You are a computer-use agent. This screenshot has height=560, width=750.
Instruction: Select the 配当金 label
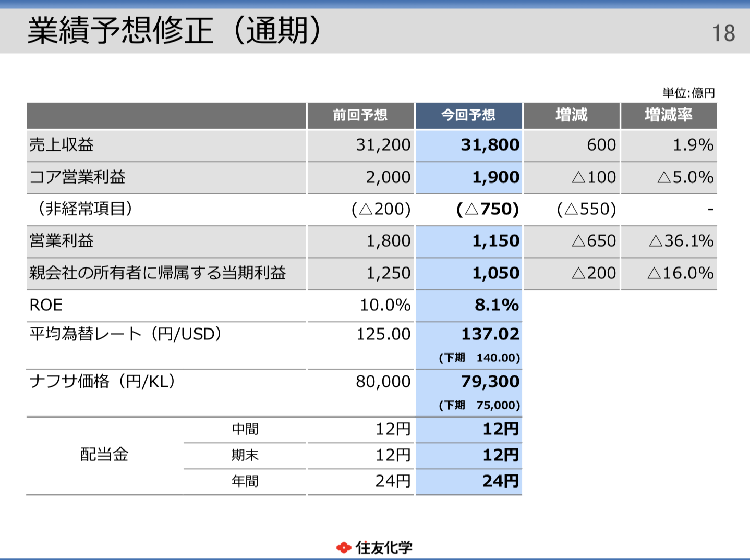104,455
